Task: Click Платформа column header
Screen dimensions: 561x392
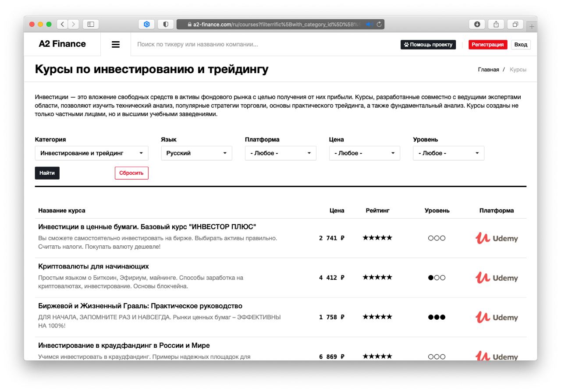Action: pyautogui.click(x=497, y=211)
